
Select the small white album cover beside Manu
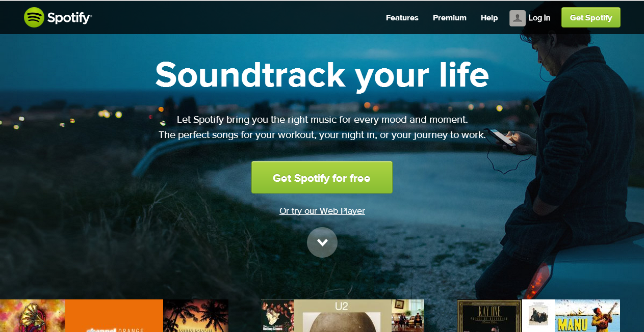538,316
